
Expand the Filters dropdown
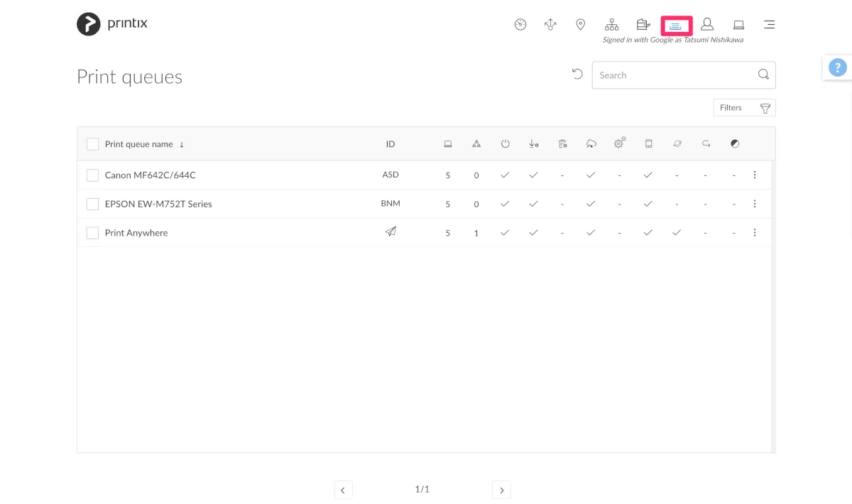744,108
